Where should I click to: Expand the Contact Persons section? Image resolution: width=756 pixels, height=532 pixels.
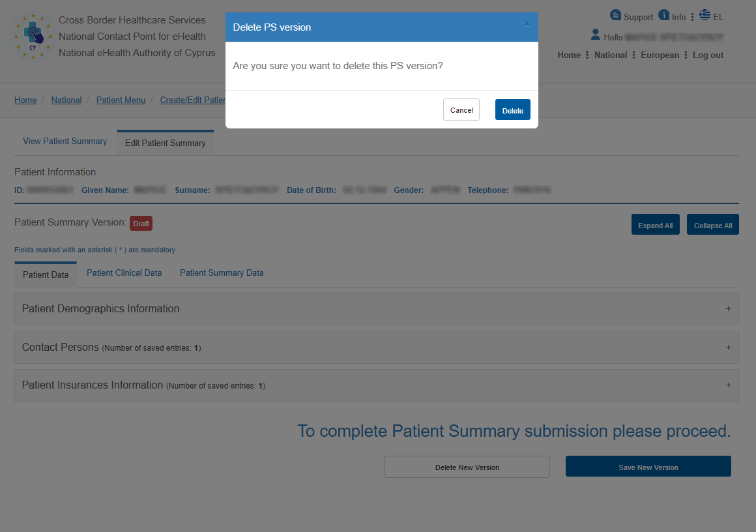pyautogui.click(x=728, y=347)
